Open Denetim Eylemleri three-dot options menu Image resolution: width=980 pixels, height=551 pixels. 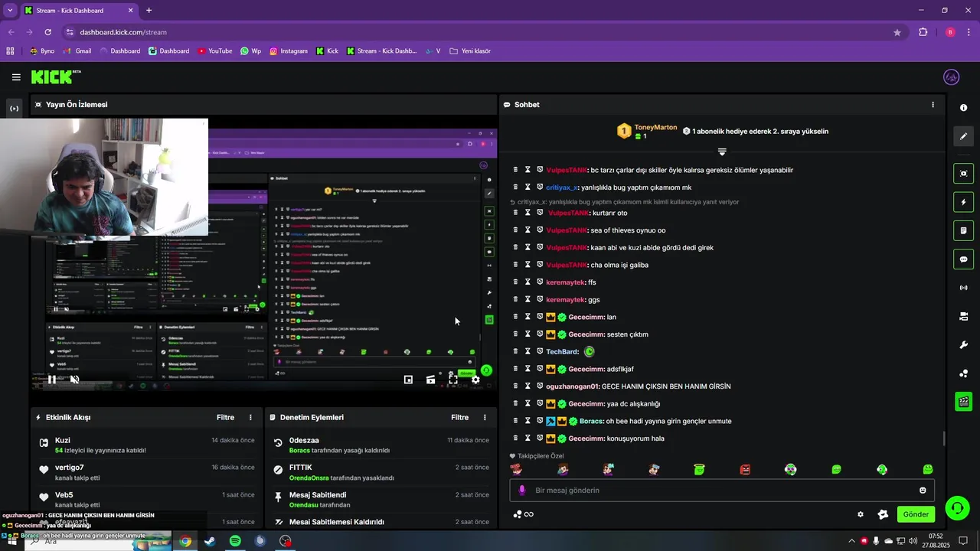click(485, 418)
